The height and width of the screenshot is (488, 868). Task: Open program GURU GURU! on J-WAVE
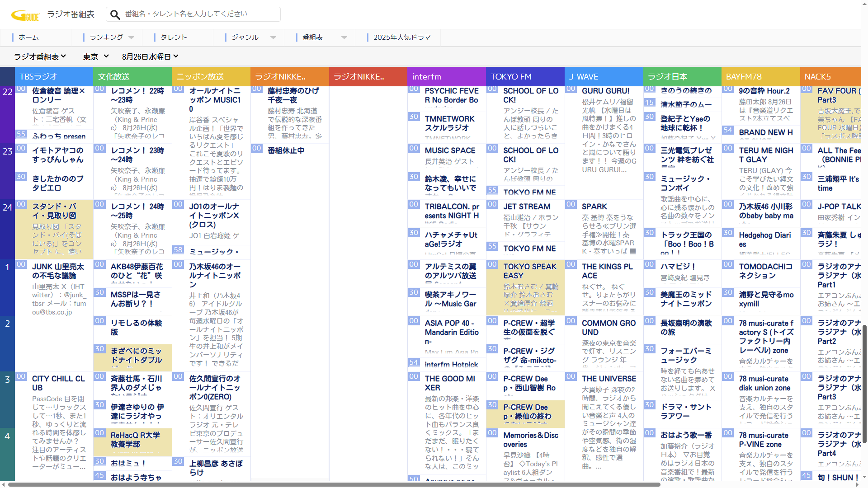[606, 91]
